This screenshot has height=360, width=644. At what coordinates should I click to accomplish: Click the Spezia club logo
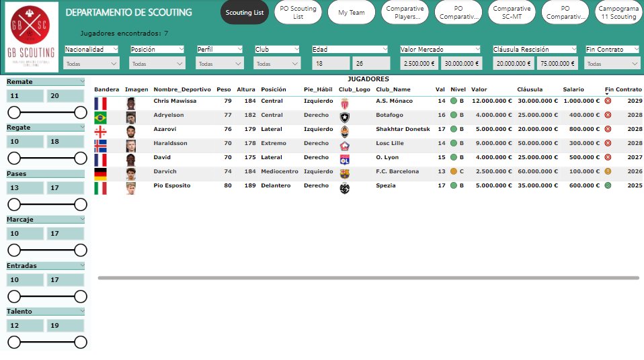[x=345, y=188]
